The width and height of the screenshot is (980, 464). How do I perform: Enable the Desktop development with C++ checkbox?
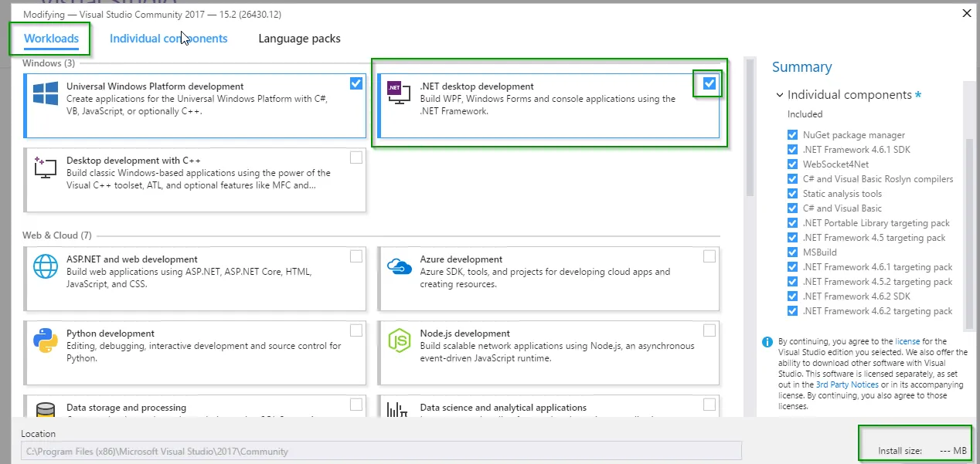[x=356, y=157]
